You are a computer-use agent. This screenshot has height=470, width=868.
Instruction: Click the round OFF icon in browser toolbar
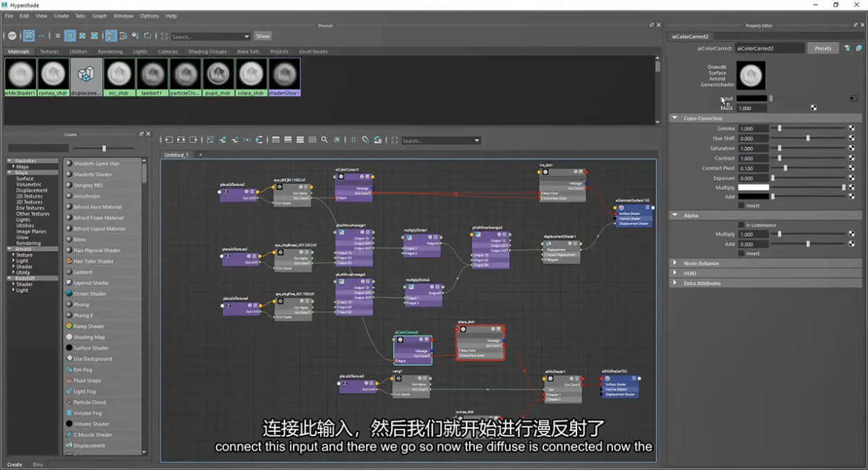click(x=12, y=36)
